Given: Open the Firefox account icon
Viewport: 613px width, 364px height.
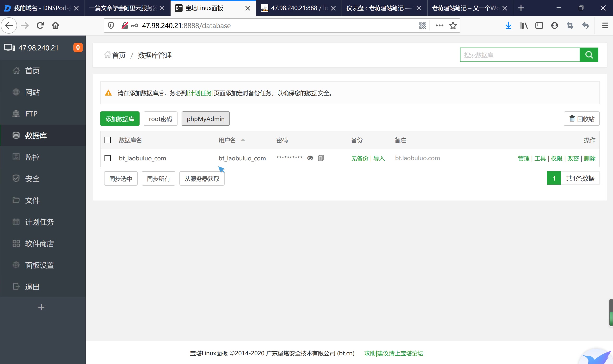Looking at the screenshot, I should (555, 25).
